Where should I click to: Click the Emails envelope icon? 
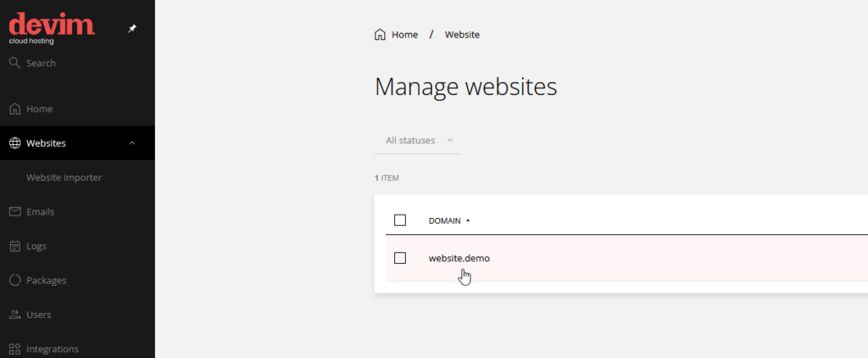point(14,211)
